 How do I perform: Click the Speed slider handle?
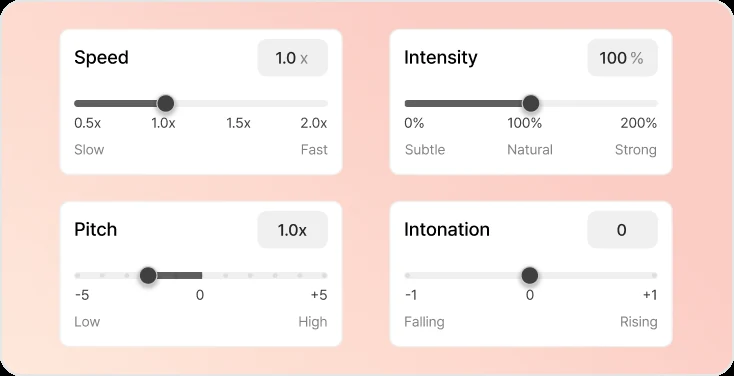point(165,103)
